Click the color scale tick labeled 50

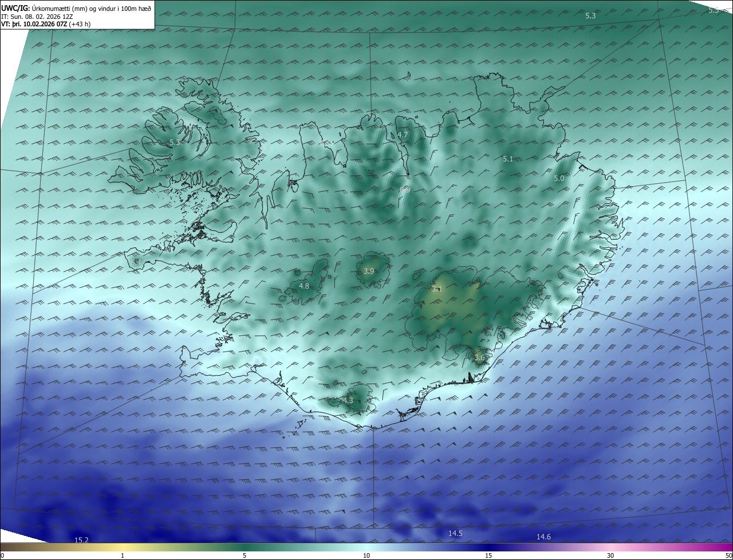click(728, 555)
